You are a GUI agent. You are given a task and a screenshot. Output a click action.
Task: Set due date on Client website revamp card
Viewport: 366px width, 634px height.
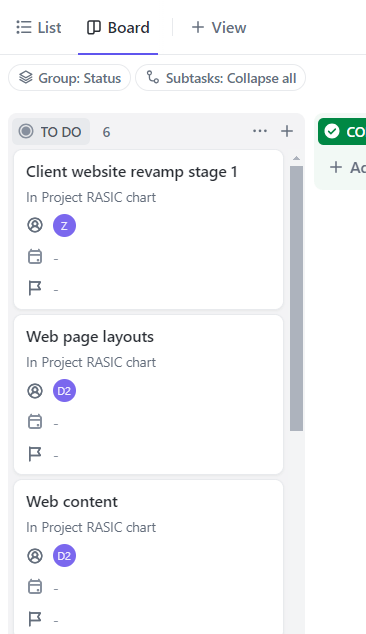pyautogui.click(x=35, y=257)
